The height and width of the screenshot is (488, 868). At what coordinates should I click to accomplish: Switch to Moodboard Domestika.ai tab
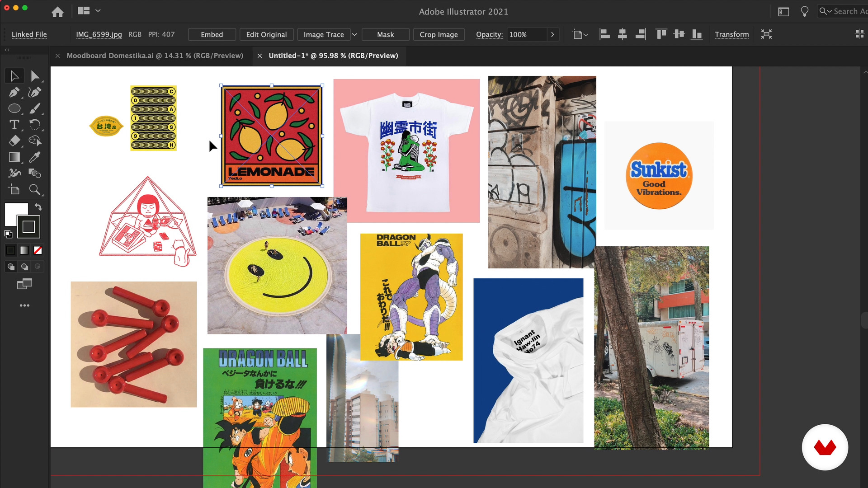tap(155, 56)
